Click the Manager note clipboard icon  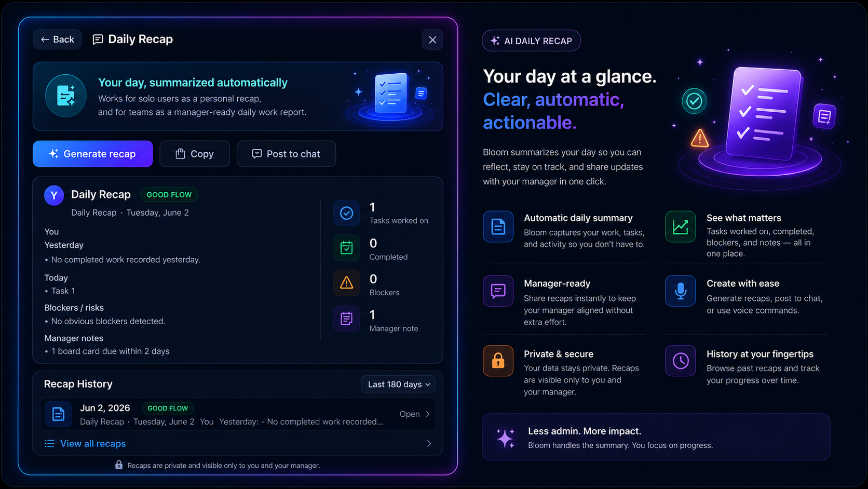pos(346,319)
